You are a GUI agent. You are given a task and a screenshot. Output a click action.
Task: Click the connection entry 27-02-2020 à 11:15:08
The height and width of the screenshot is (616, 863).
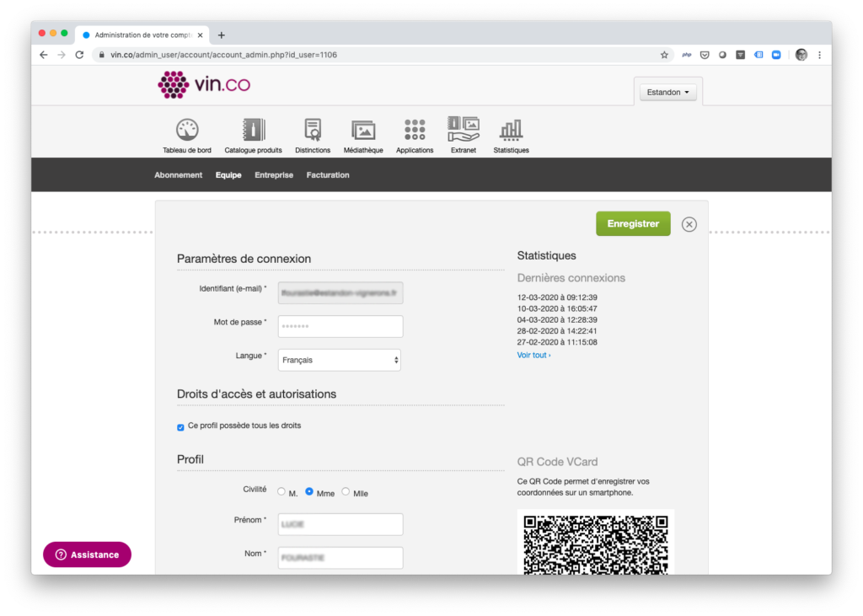coord(557,342)
